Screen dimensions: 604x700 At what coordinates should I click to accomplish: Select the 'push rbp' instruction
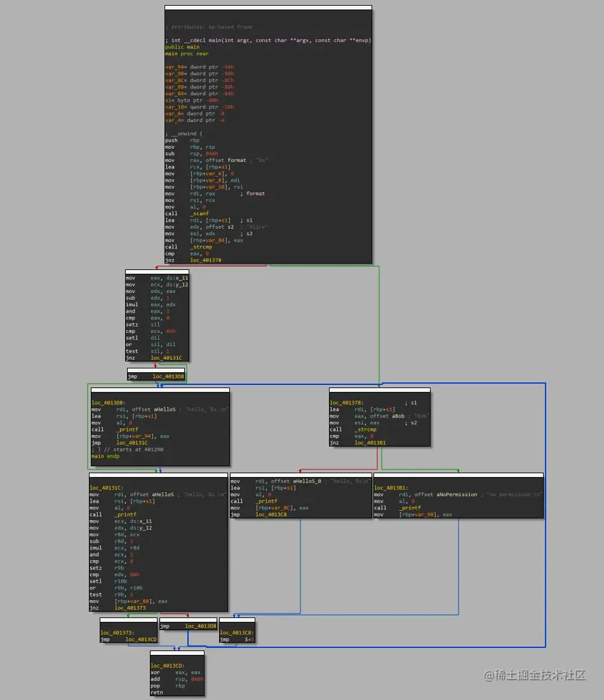pyautogui.click(x=182, y=140)
